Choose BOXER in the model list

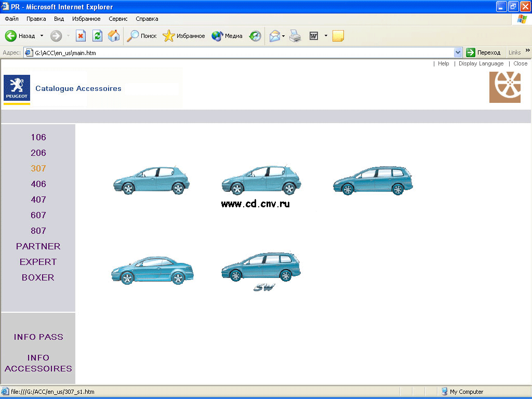[x=38, y=277]
